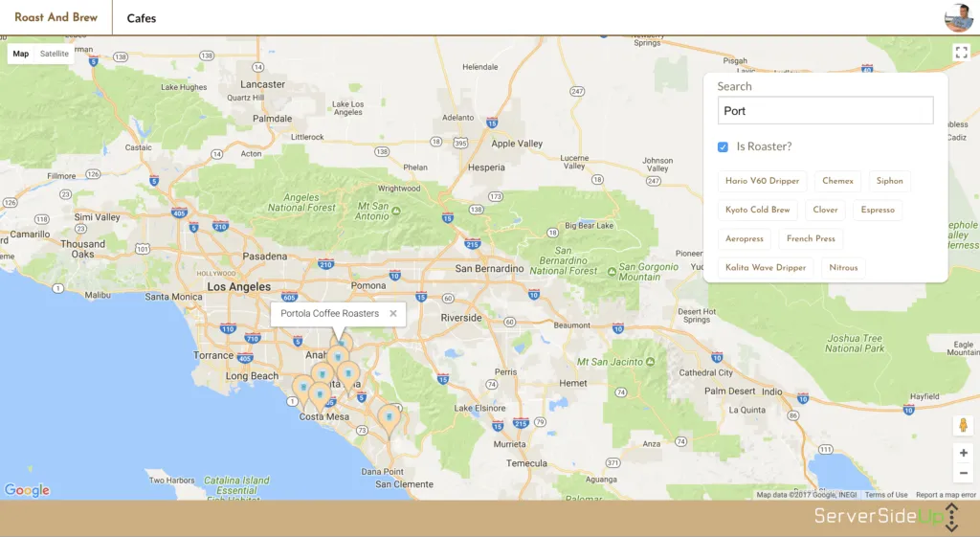Toggle fullscreen map view
The height and width of the screenshot is (537, 980).
tap(961, 53)
